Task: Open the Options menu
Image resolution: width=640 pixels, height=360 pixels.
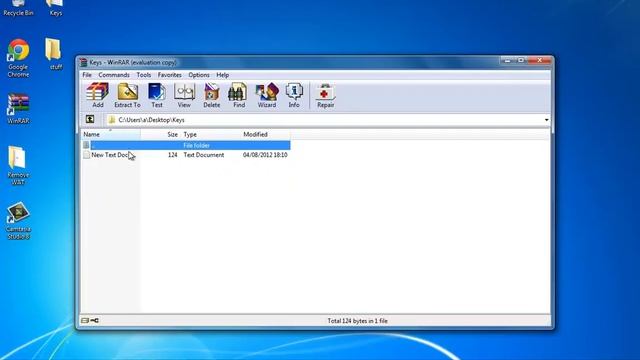Action: (x=199, y=75)
